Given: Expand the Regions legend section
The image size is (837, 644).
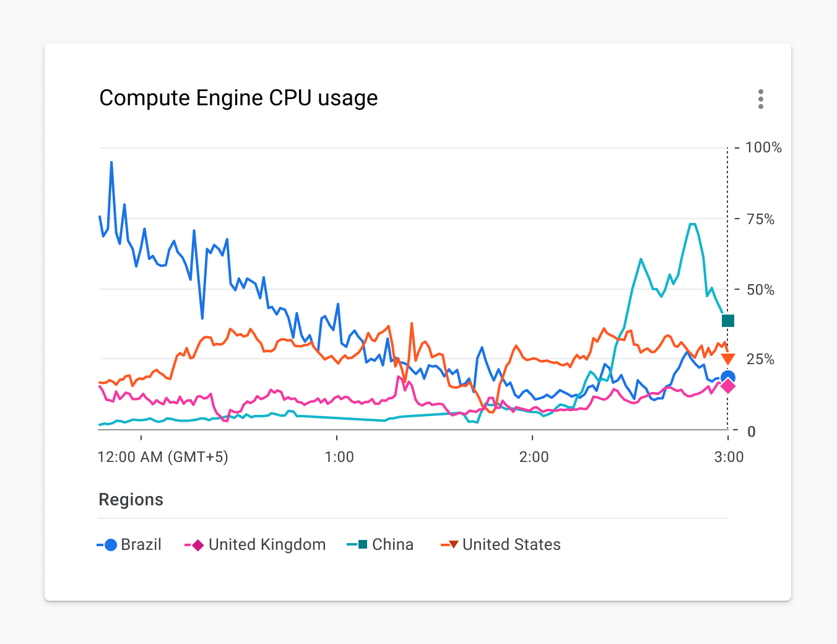Looking at the screenshot, I should tap(131, 500).
